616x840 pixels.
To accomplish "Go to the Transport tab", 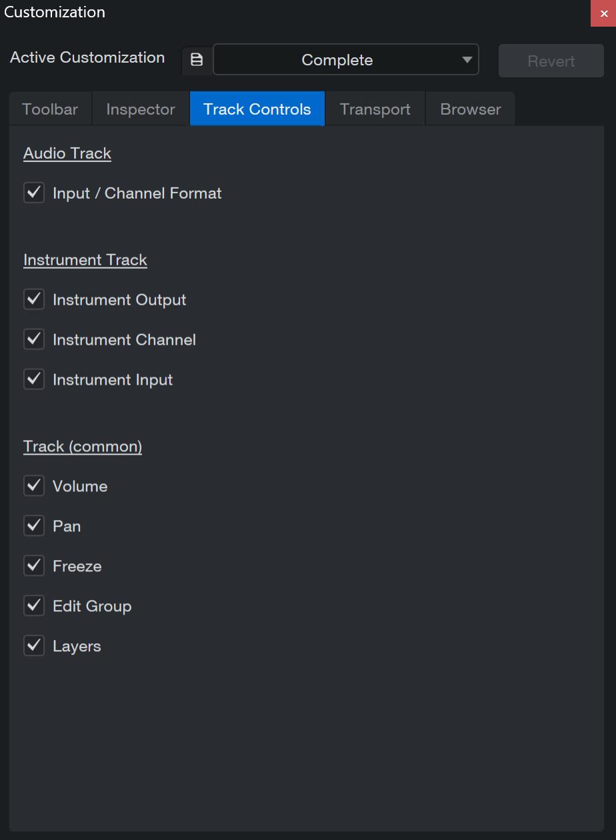I will 375,109.
